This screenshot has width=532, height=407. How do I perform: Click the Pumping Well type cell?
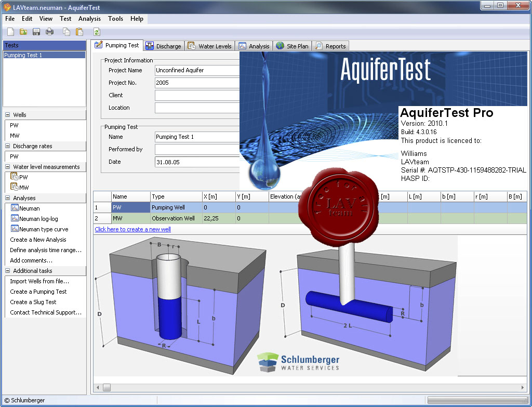coord(176,207)
